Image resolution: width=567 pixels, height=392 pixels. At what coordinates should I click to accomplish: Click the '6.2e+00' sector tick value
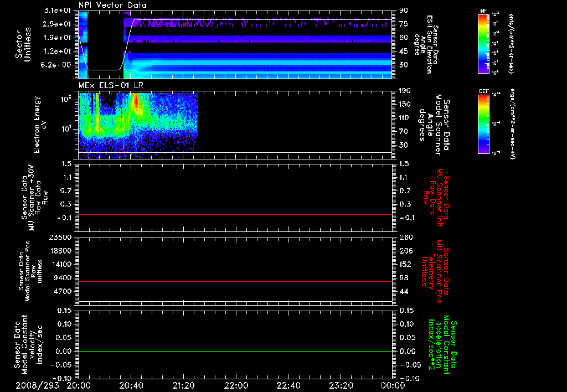click(x=57, y=65)
